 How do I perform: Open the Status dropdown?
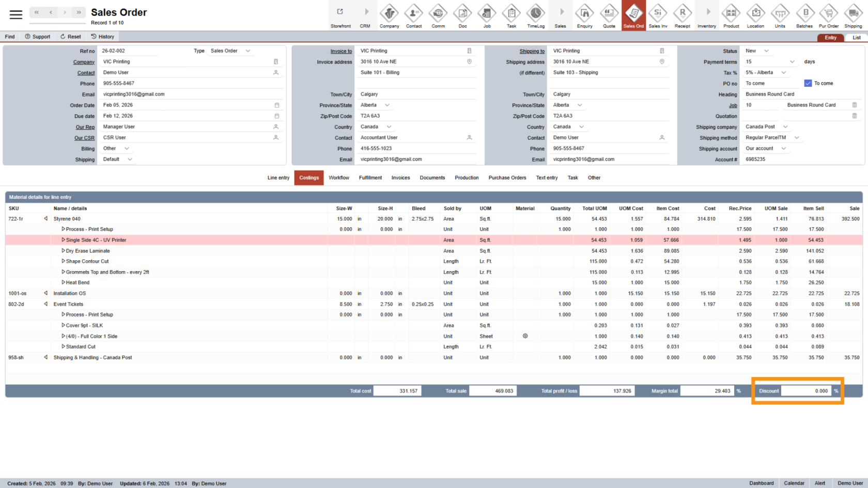pyautogui.click(x=766, y=51)
